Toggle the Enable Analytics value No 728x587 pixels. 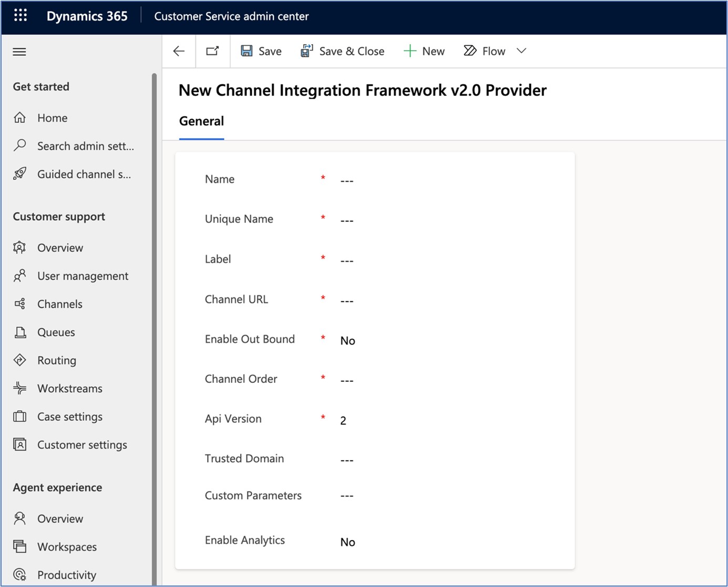tap(347, 542)
